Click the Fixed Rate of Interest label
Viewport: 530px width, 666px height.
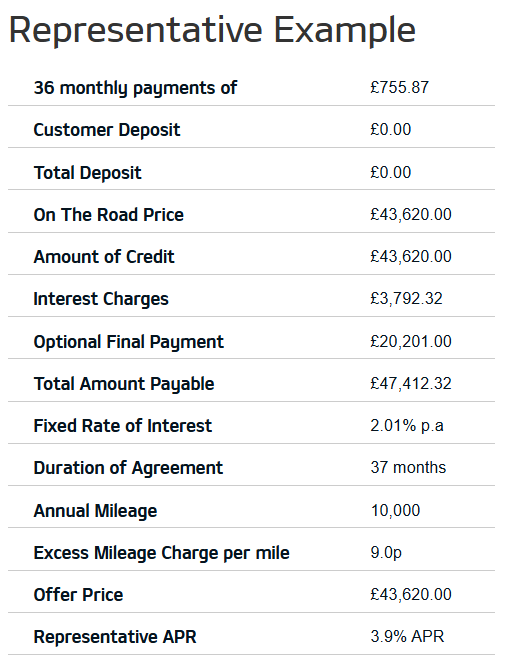[123, 426]
